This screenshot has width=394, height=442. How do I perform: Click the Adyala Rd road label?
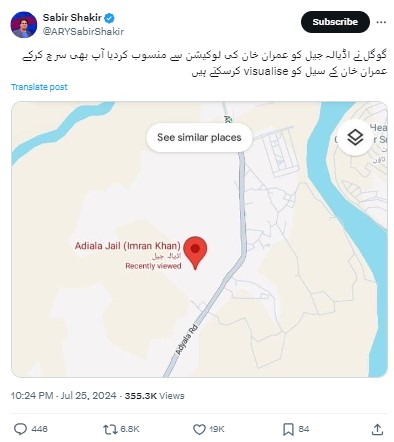point(187,339)
